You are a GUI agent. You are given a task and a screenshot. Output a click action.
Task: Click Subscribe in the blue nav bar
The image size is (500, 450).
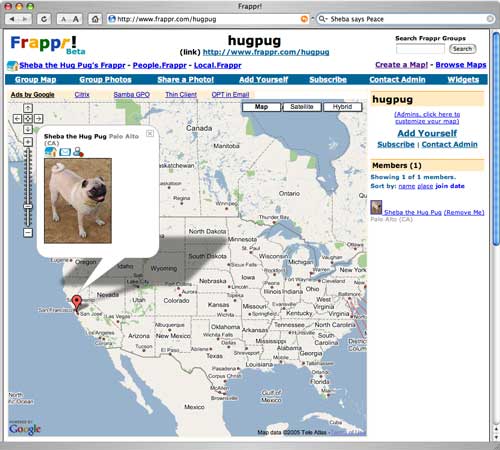click(328, 80)
